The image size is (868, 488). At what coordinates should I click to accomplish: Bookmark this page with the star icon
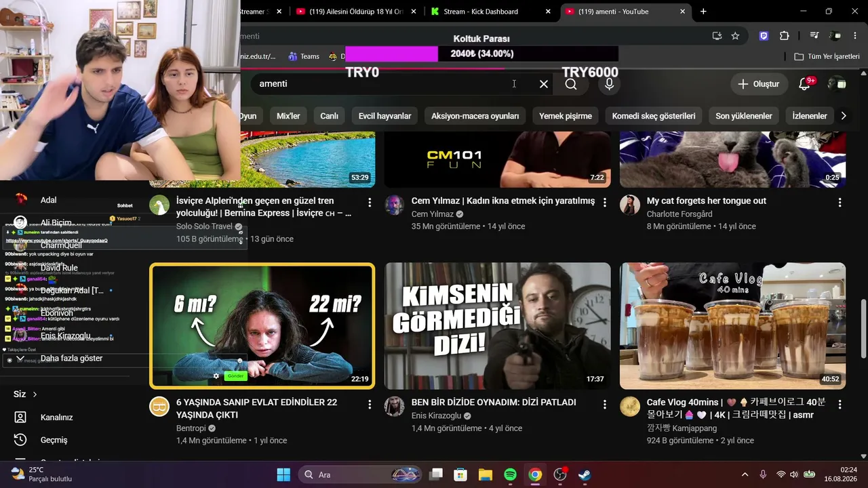[735, 36]
